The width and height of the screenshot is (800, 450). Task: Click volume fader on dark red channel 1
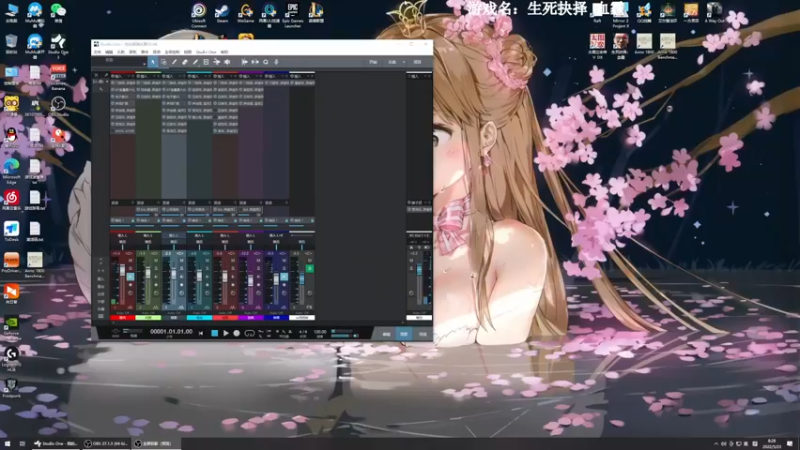point(122,271)
